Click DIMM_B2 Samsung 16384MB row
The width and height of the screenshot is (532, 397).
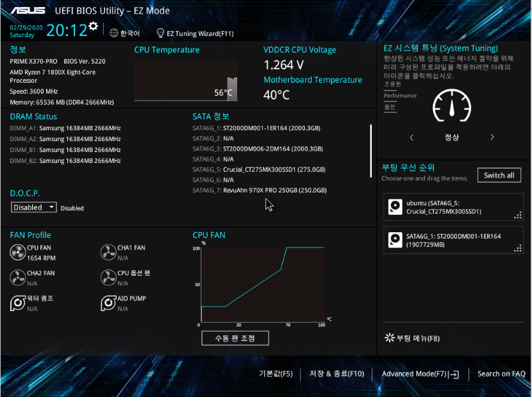(65, 160)
